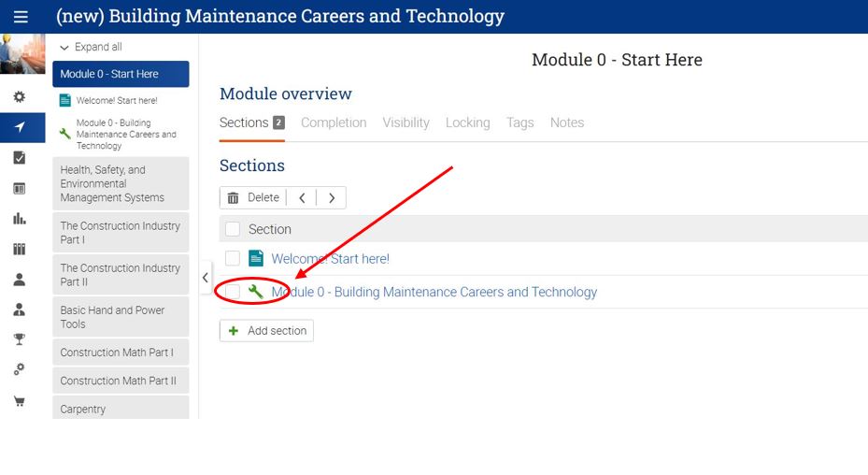
Task: Move section right with the chevron button
Action: click(x=332, y=198)
